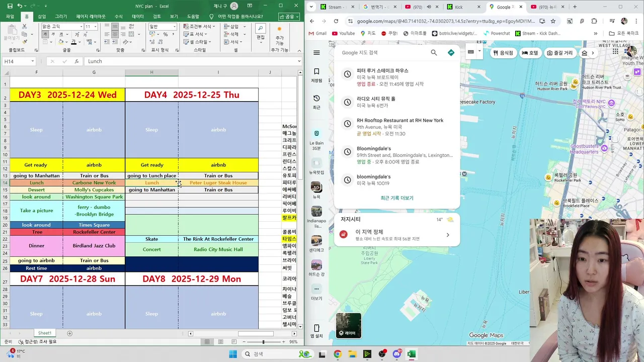Open the font name dropdown 맑은 고딕
The width and height of the screenshot is (644, 362).
pyautogui.click(x=82, y=27)
